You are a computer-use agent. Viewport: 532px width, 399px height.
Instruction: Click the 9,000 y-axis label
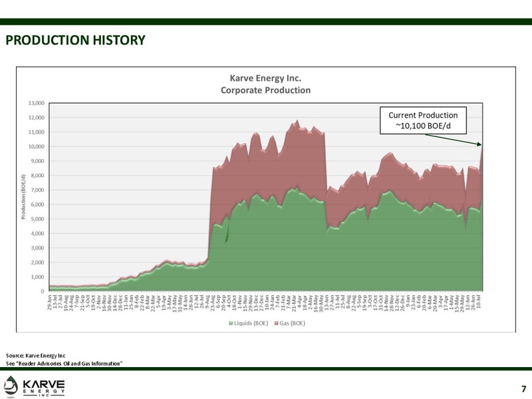(37, 161)
